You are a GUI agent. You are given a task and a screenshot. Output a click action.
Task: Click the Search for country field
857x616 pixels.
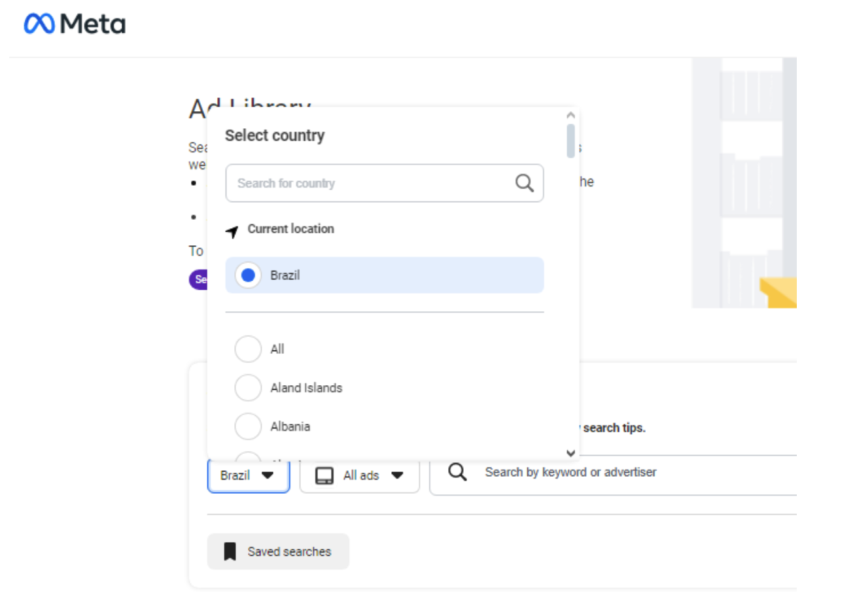pos(385,183)
